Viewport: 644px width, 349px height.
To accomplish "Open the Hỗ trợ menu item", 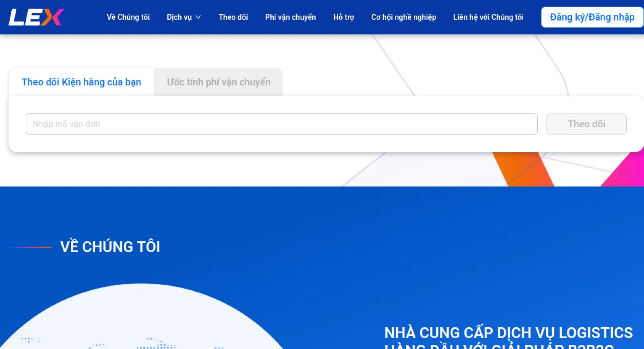I will pos(344,17).
